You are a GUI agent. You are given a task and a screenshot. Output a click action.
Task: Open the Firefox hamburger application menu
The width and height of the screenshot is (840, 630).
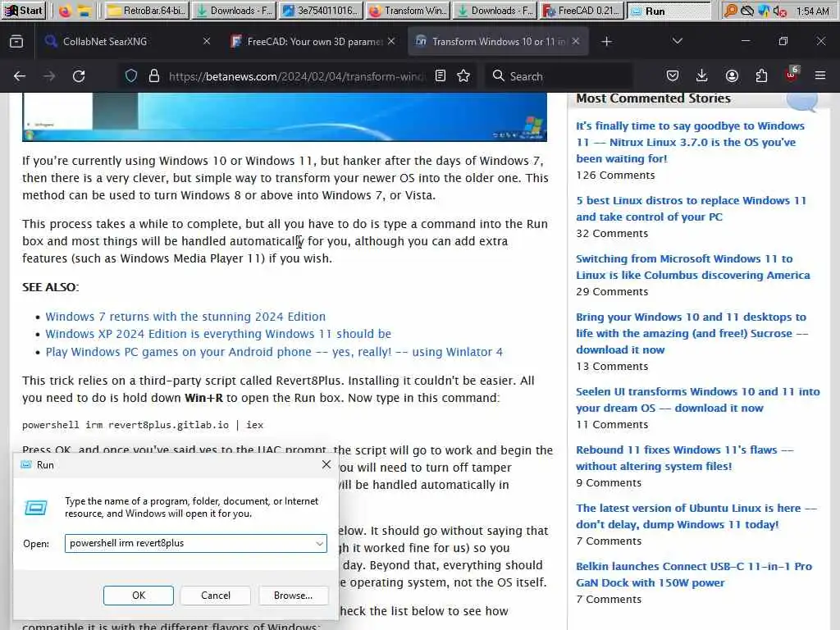[x=820, y=76]
